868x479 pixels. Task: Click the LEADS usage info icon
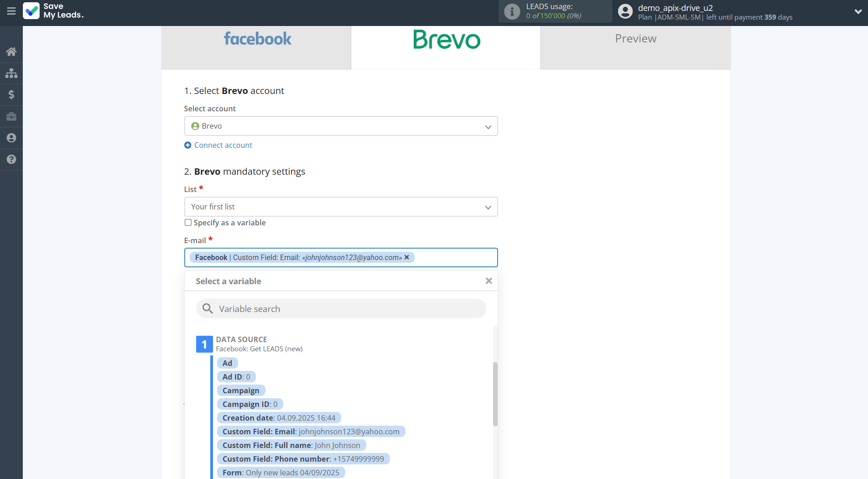click(512, 11)
